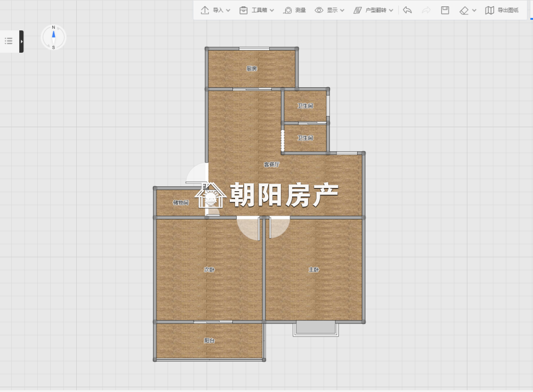Expand the 户型翻转 flip menu
The width and height of the screenshot is (533, 392).
point(373,10)
